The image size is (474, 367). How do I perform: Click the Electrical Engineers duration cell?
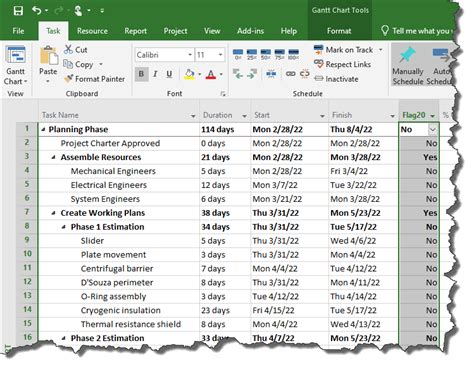[x=225, y=185]
